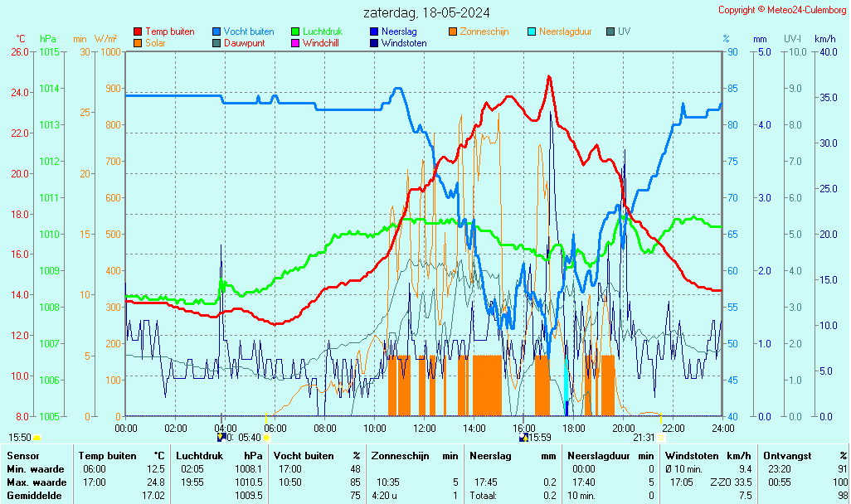851x504 pixels.
Task: Click the moon icon next to 15:59
Action: point(523,438)
